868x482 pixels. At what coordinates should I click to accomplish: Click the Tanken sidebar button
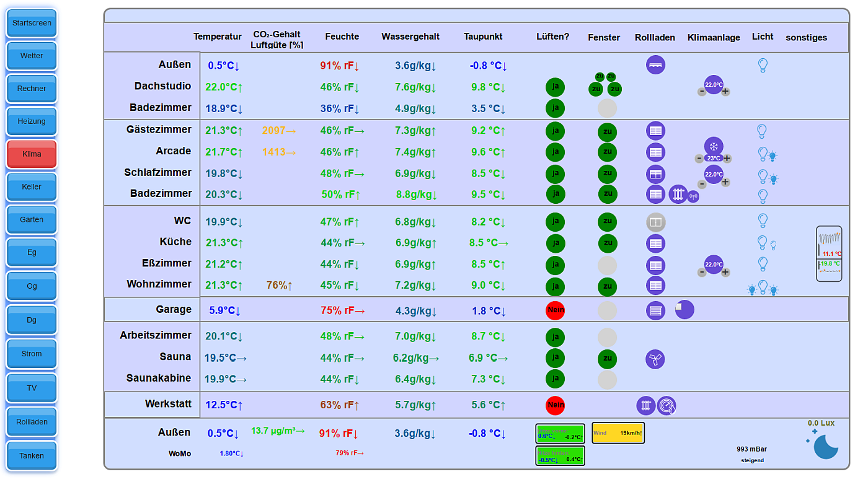32,455
